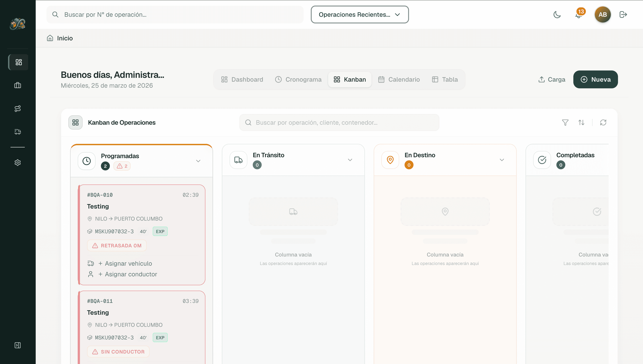Click En Tránsito count badge 0
643x364 pixels.
257,165
